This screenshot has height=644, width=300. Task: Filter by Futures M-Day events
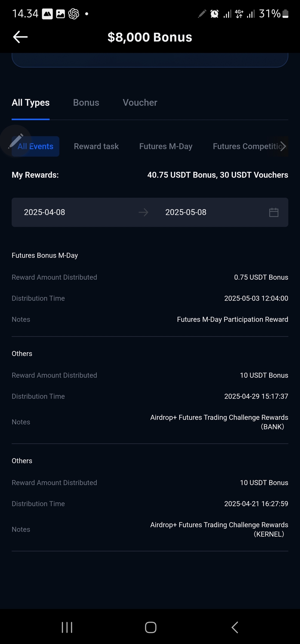tap(166, 146)
